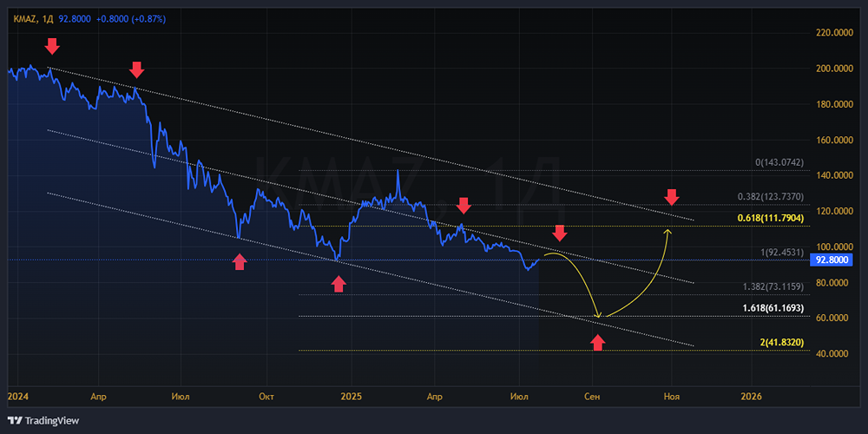Screen dimensions: 868x434
Task: Click the red down arrow above Ноя
Action: tap(672, 196)
